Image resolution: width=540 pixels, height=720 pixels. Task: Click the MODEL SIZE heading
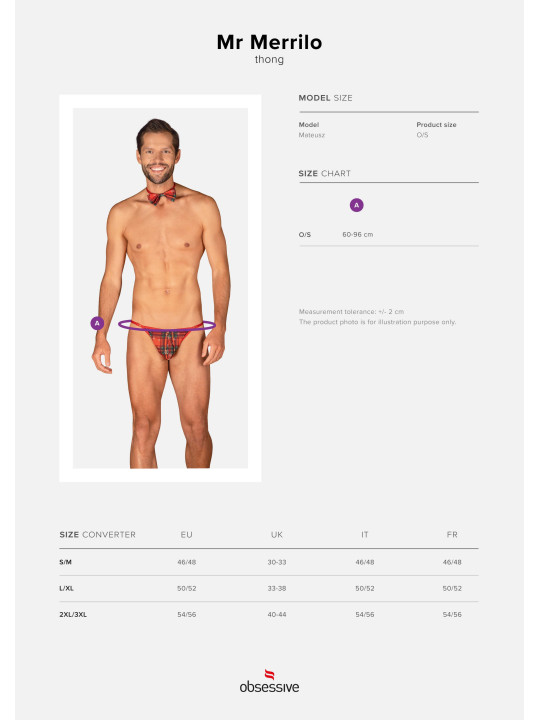pos(326,98)
